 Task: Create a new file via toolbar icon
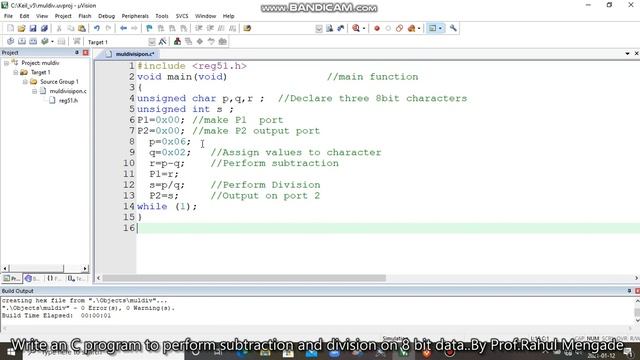pyautogui.click(x=10, y=28)
